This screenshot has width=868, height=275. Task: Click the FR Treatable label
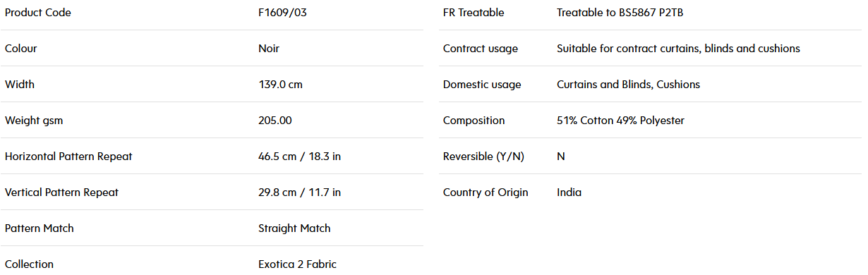click(474, 13)
